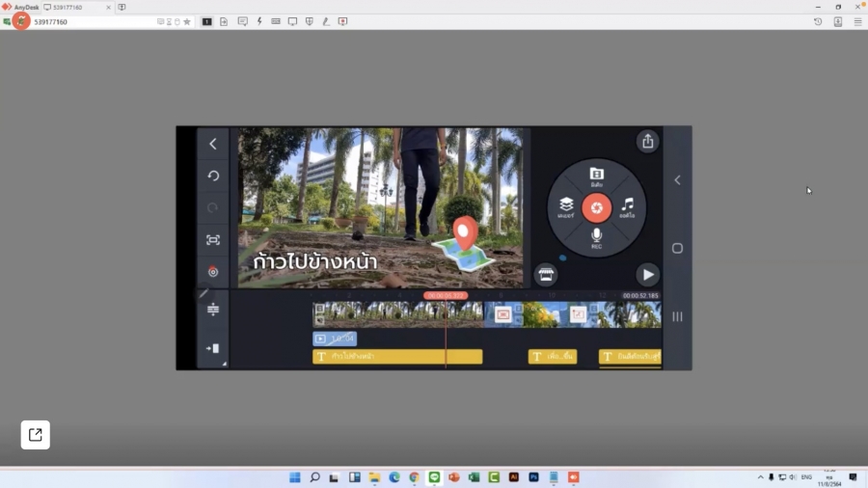
Task: Select the first yellow text layer clip
Action: (396, 357)
